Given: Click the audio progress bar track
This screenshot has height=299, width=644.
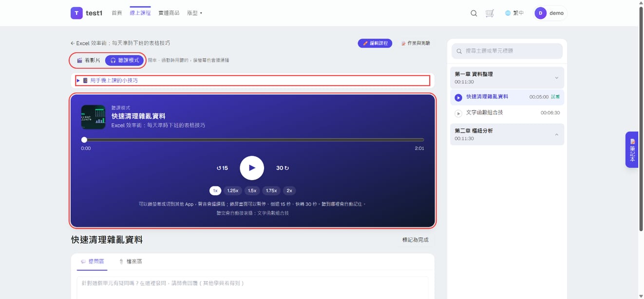Looking at the screenshot, I should pos(253,140).
